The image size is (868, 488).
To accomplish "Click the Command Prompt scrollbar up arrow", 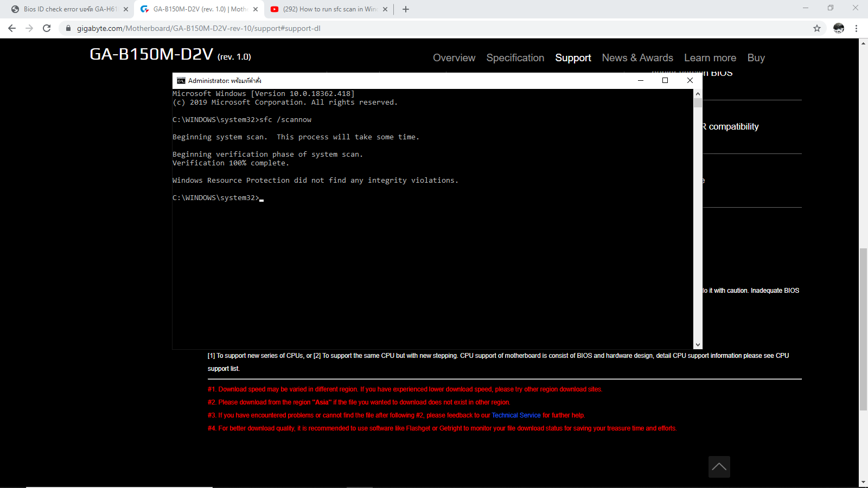I will (x=698, y=93).
